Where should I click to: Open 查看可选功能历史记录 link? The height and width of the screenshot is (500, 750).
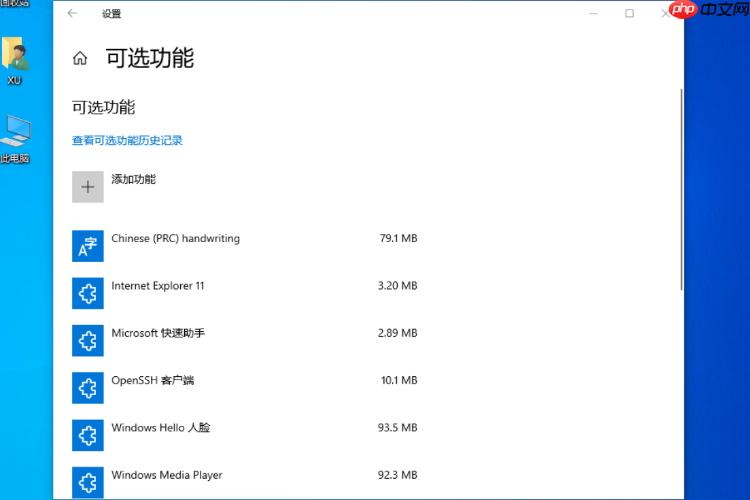coord(127,141)
